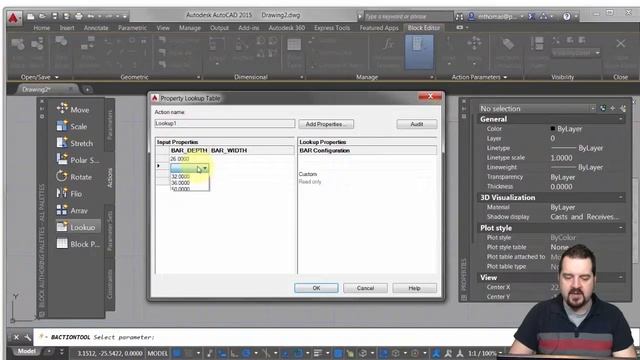Click the new drawing tab plus button

pyautogui.click(x=87, y=89)
